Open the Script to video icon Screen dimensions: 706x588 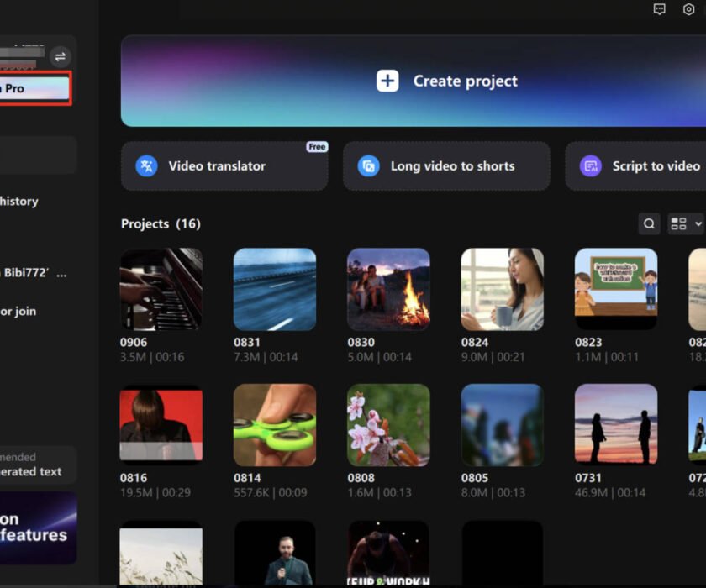click(590, 166)
